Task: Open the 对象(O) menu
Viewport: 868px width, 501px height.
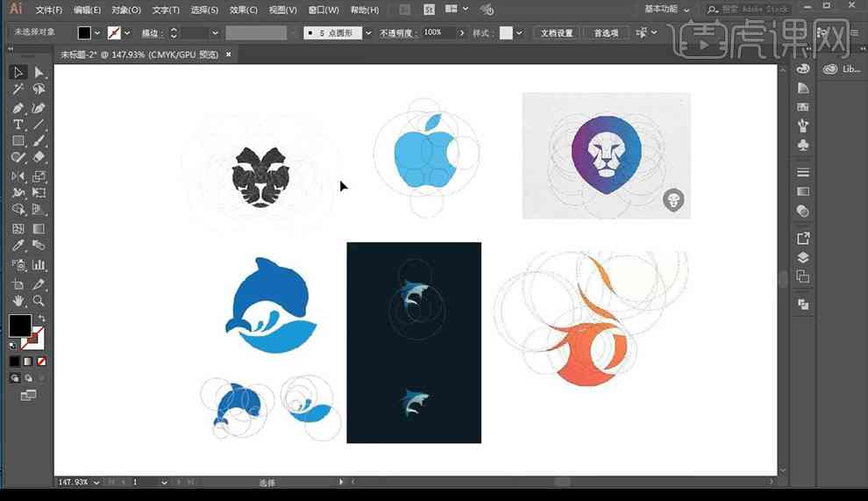Action: tap(125, 10)
